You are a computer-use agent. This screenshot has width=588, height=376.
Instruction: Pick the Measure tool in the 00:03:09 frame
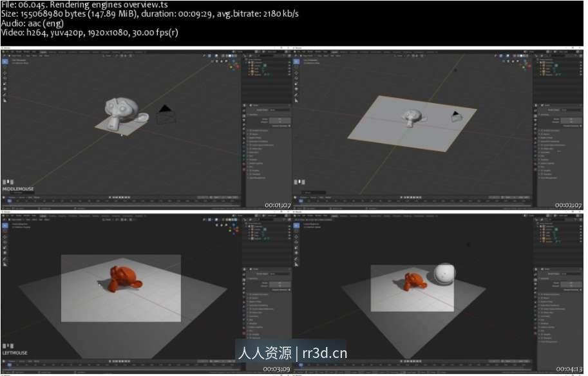point(5,264)
